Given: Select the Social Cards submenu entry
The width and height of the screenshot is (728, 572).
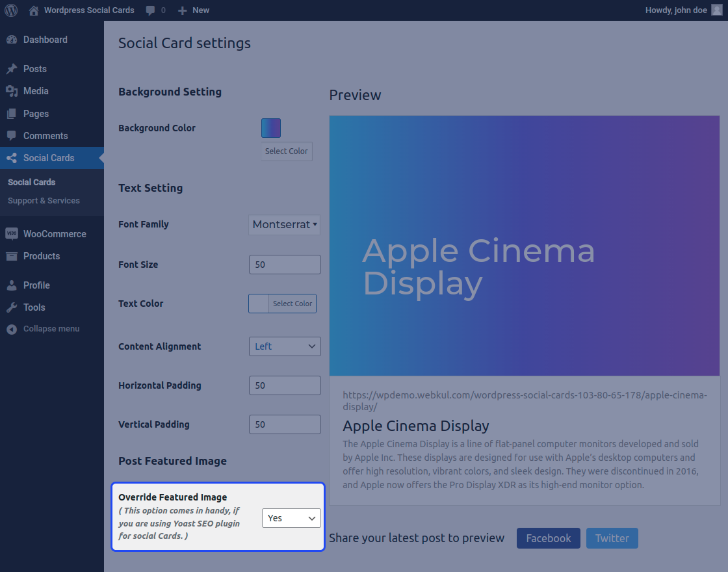Looking at the screenshot, I should point(32,183).
